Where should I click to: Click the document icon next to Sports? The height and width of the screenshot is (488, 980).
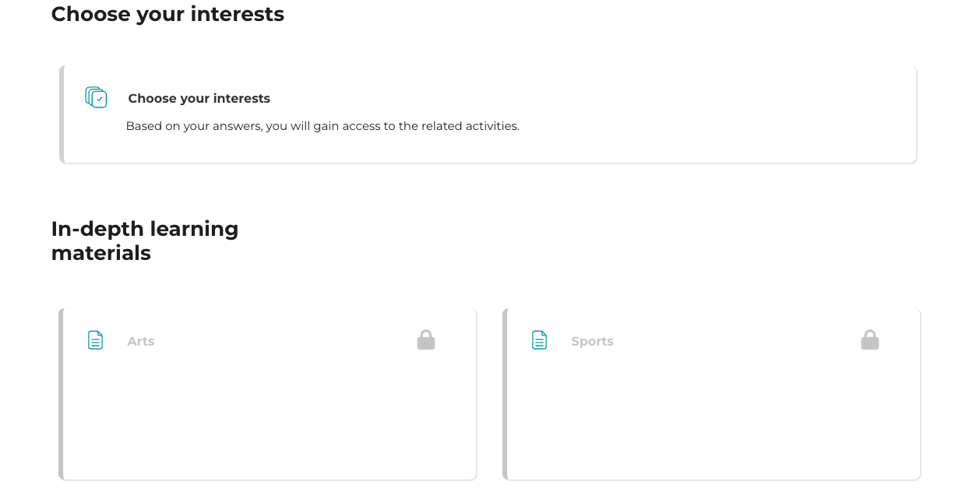pos(539,340)
